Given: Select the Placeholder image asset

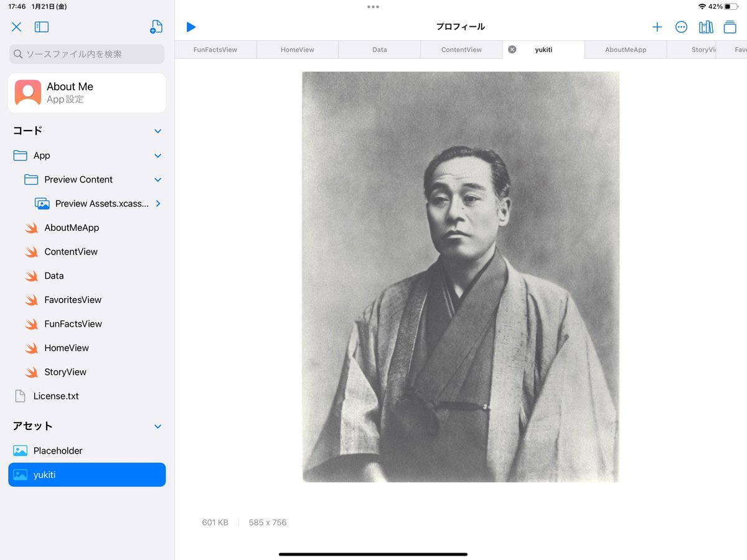Looking at the screenshot, I should click(87, 450).
